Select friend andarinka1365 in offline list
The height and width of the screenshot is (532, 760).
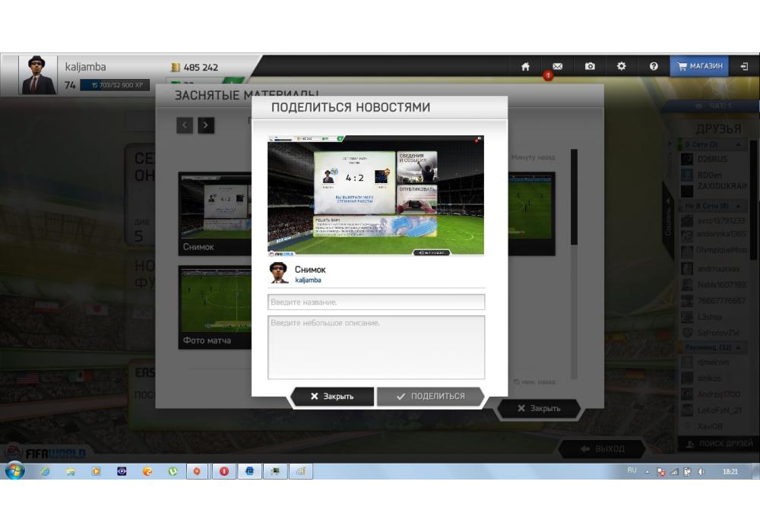click(x=713, y=235)
